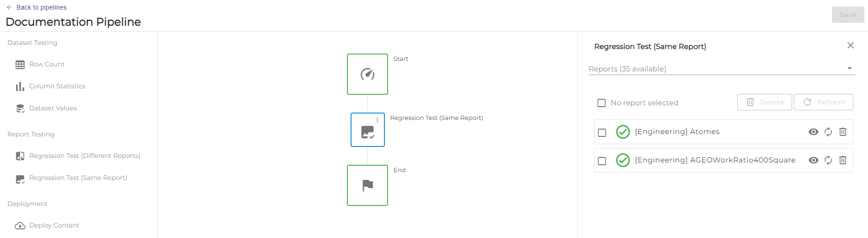
Task: Select the Start node gauge icon
Action: point(367,74)
